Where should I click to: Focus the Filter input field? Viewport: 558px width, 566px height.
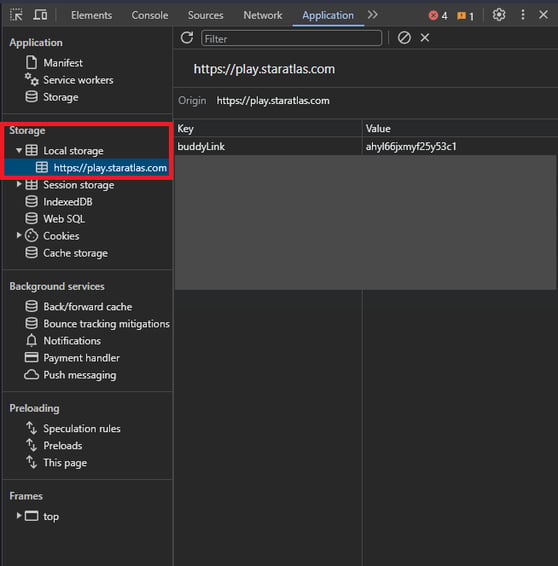291,38
